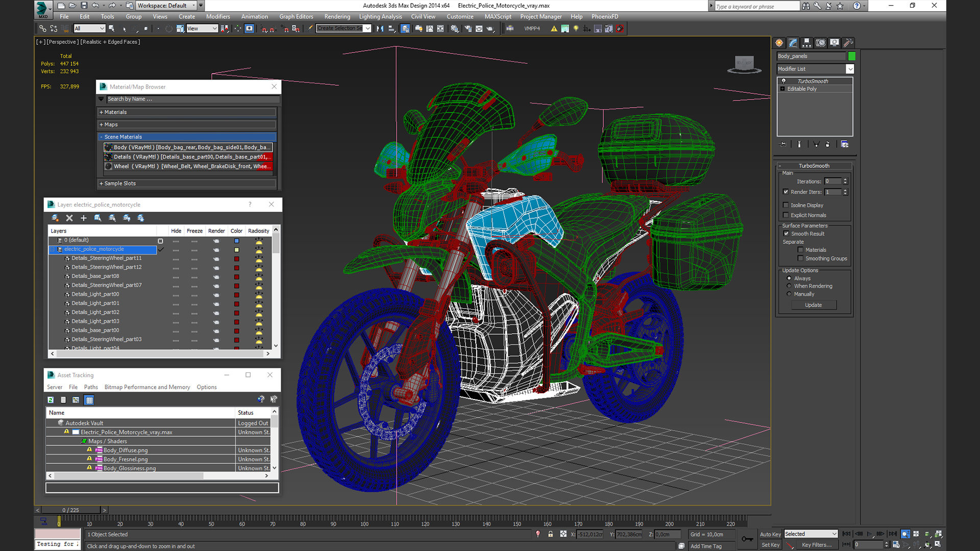The image size is (980, 551).
Task: Toggle Render Iters checkbox in TurboSmooth
Action: 786,192
